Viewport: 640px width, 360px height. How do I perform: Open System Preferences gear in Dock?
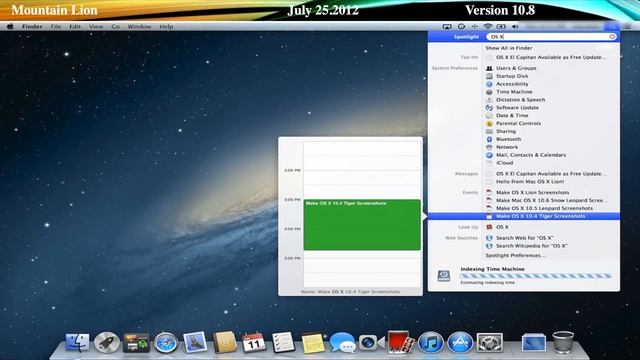(489, 342)
